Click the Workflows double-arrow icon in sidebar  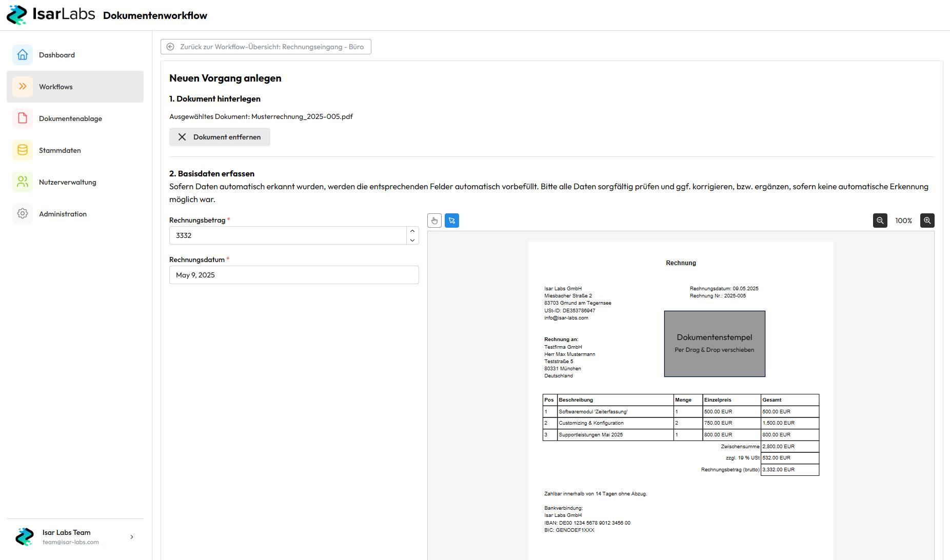pyautogui.click(x=23, y=86)
